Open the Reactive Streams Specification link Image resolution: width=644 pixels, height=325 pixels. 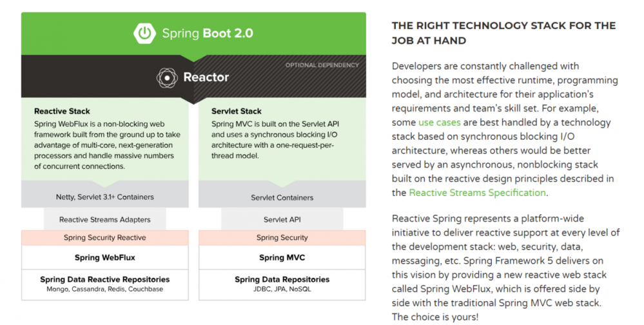click(477, 193)
